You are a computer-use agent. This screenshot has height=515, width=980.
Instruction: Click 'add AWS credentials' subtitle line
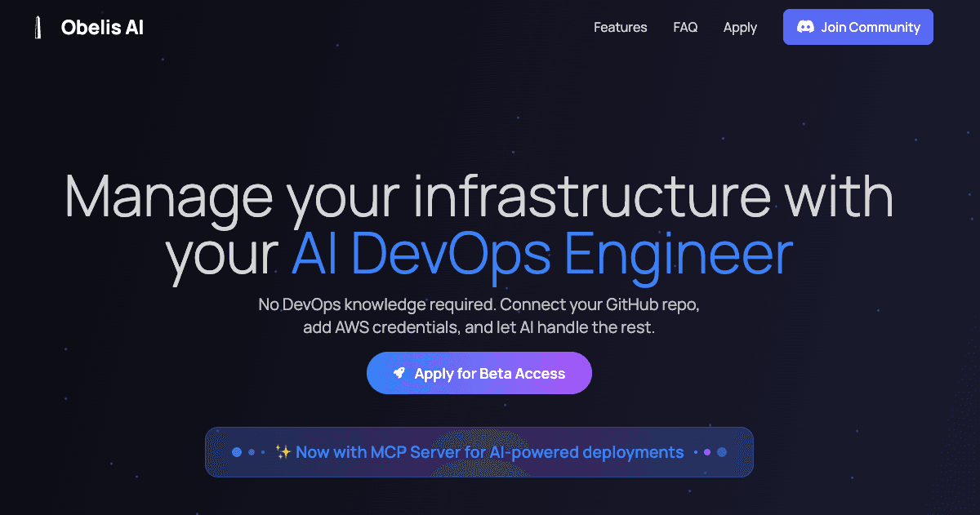pos(479,329)
